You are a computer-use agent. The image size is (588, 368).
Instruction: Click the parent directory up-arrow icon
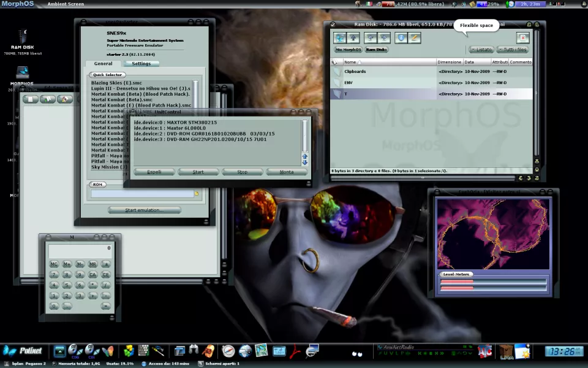pos(353,38)
